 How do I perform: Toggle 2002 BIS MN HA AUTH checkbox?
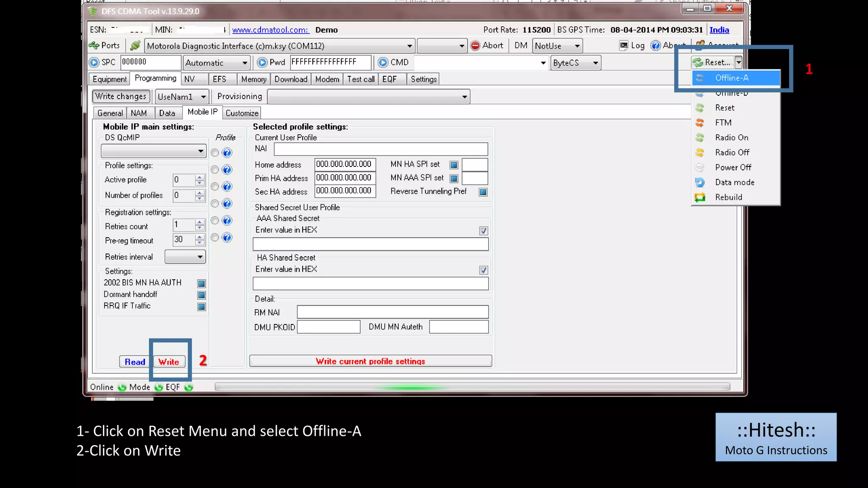click(201, 283)
